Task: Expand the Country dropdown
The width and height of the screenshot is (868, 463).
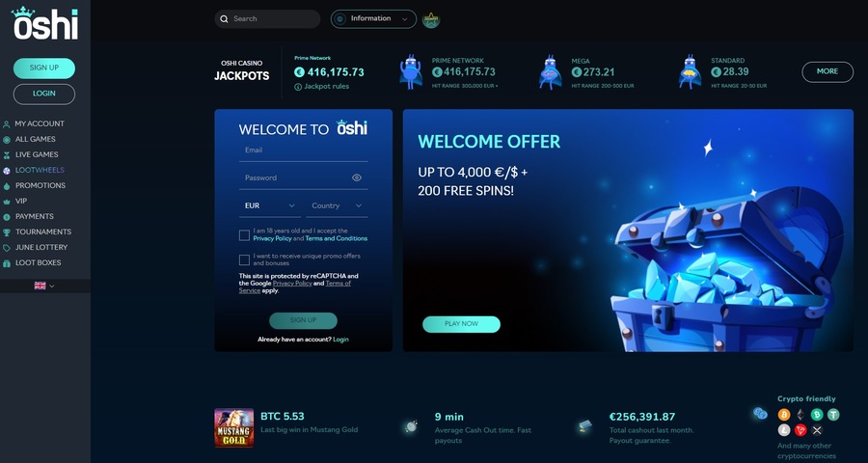Action: pos(337,205)
